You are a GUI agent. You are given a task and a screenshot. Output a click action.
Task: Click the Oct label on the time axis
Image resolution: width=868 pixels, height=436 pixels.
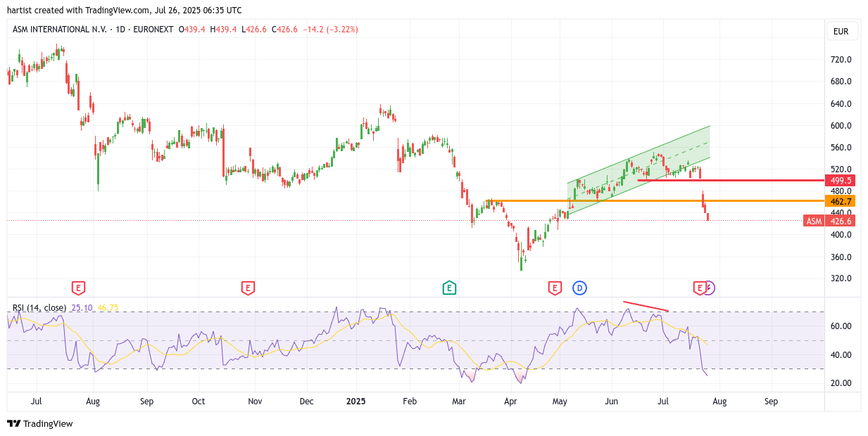(199, 402)
